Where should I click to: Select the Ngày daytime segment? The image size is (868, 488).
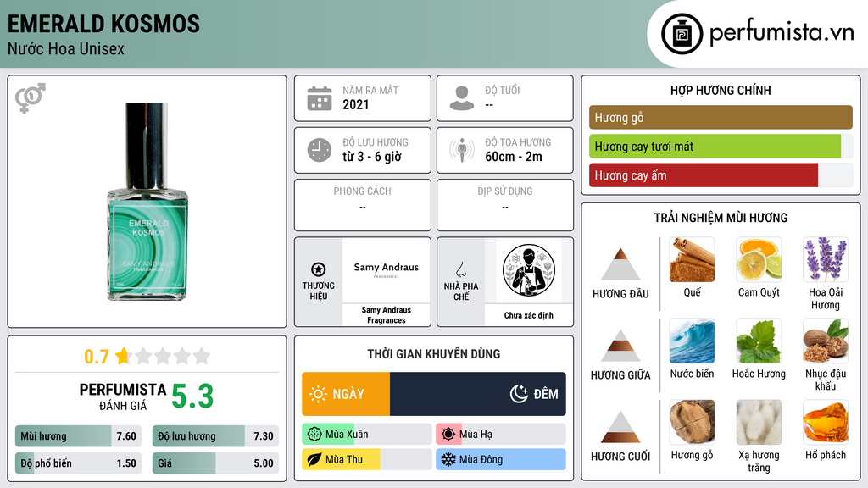[x=346, y=394]
